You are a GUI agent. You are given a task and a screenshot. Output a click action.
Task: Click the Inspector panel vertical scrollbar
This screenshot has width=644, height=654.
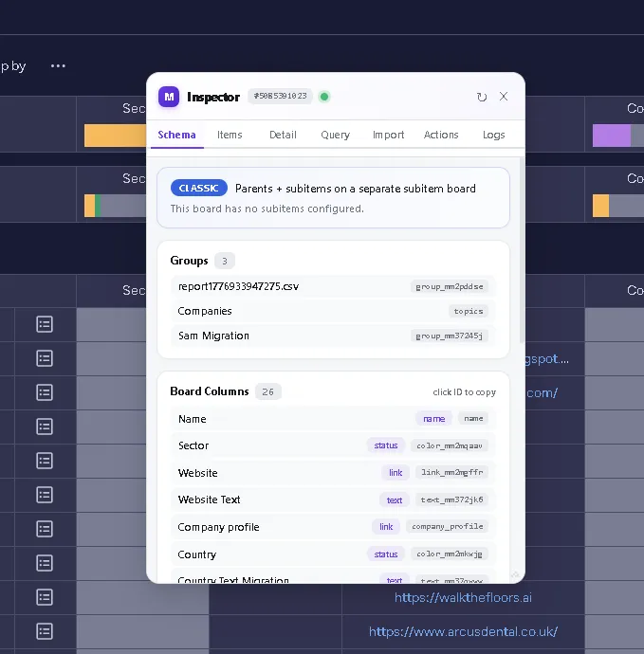coord(522,250)
